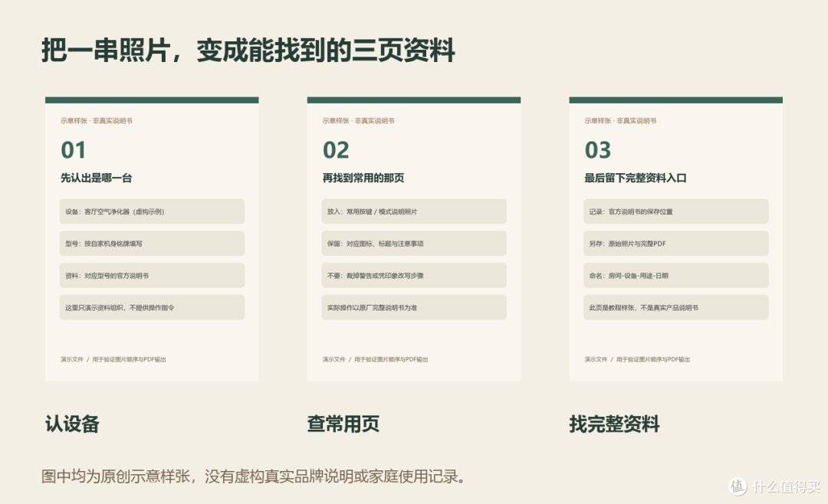
Task: Click row 此页是教程样张，不是真实产品说明书
Action: coord(676,308)
